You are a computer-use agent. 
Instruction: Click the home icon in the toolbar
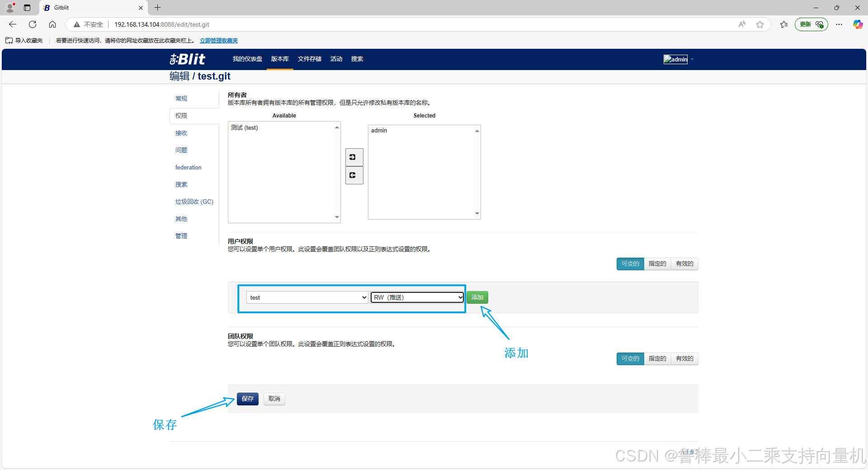pyautogui.click(x=52, y=24)
